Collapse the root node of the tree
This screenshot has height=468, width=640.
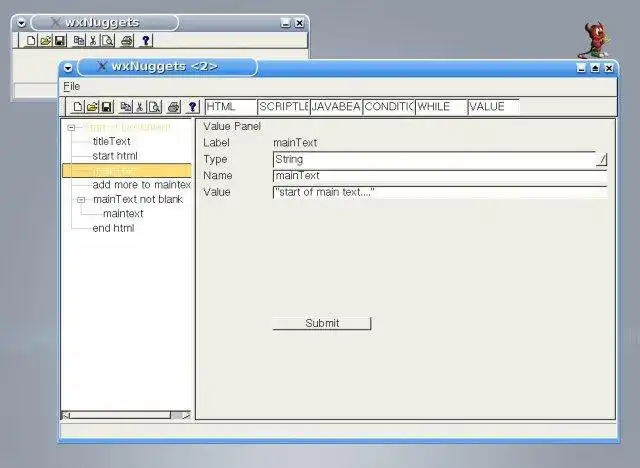[x=71, y=128]
